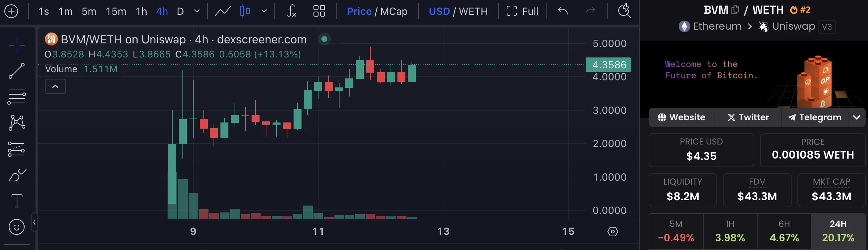Expand more social links chevron
868x250 pixels.
(857, 117)
